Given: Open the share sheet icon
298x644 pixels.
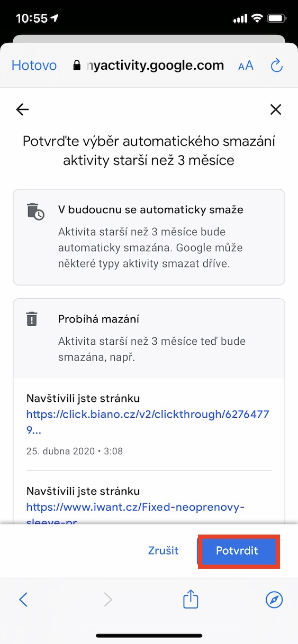Looking at the screenshot, I should click(191, 598).
